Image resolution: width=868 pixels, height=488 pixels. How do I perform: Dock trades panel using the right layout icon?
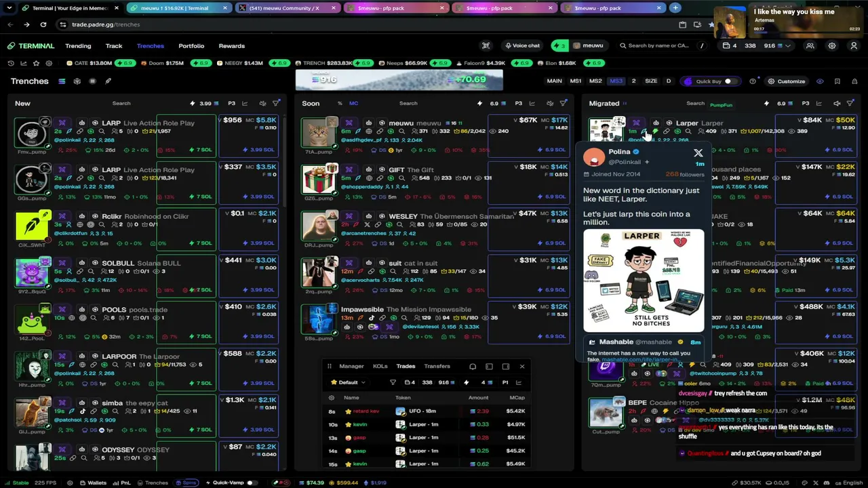(x=506, y=367)
